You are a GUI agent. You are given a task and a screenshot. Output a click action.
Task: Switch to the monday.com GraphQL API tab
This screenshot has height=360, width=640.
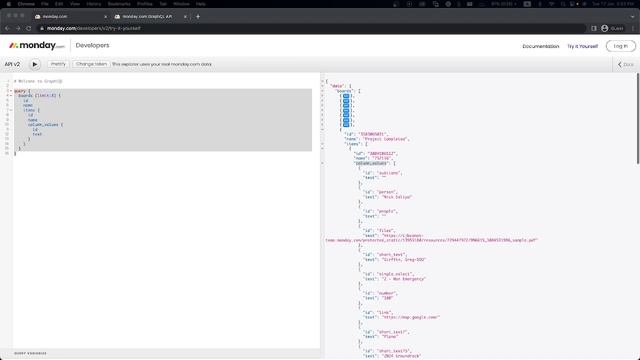click(149, 16)
